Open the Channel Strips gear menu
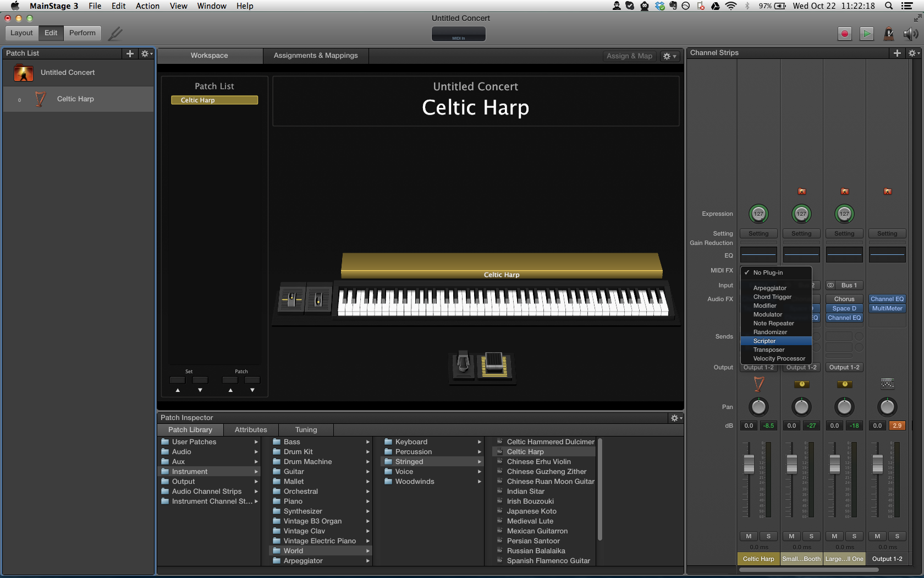924x578 pixels. coord(914,53)
